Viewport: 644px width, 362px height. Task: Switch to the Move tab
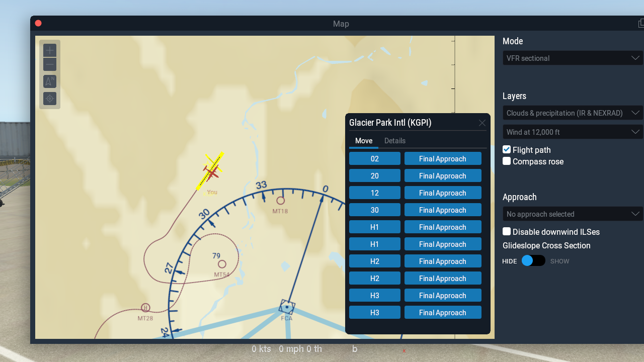[364, 141]
